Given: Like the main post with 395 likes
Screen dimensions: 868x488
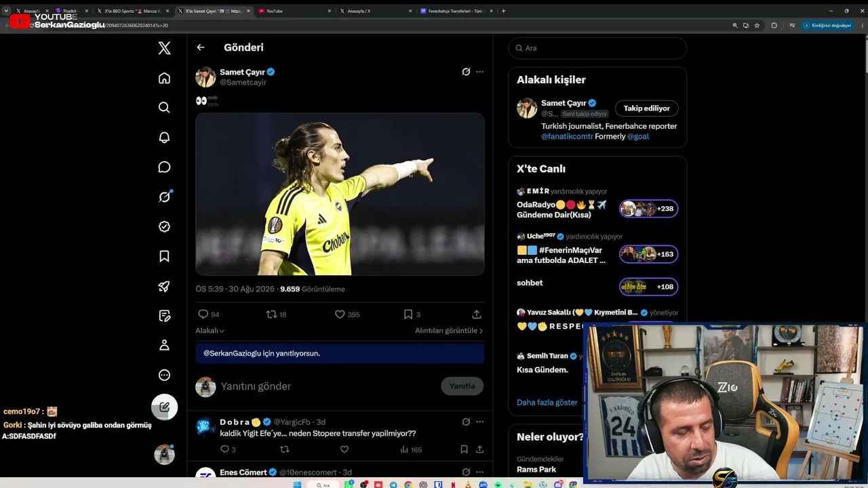Looking at the screenshot, I should coord(347,314).
